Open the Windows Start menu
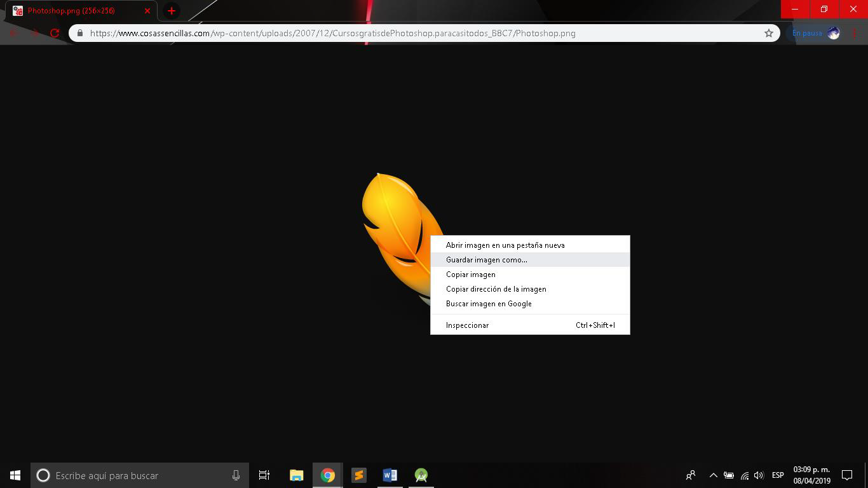 pyautogui.click(x=15, y=475)
